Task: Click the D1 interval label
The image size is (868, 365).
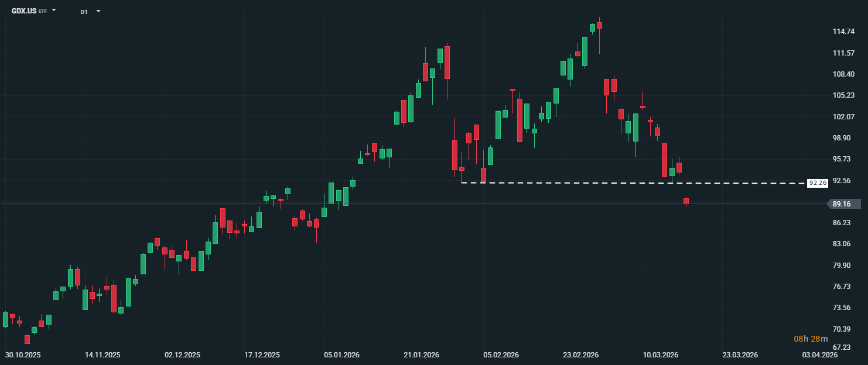Action: [84, 12]
